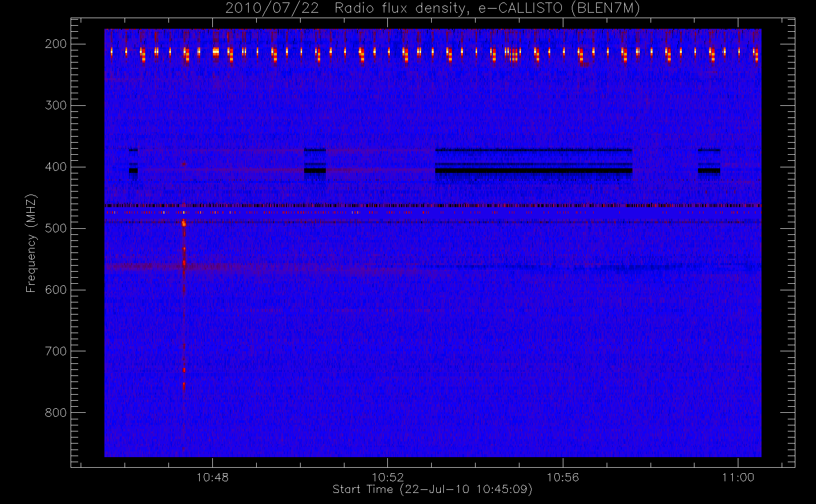Click the 10:48 time tick label
This screenshot has width=816, height=504.
point(212,477)
